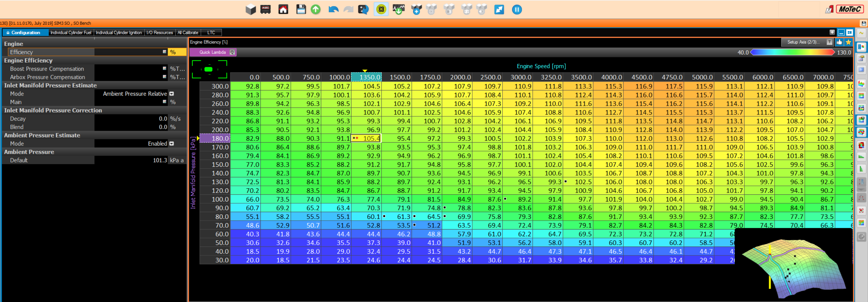
Task: Click the blue undo arrow
Action: [x=333, y=9]
